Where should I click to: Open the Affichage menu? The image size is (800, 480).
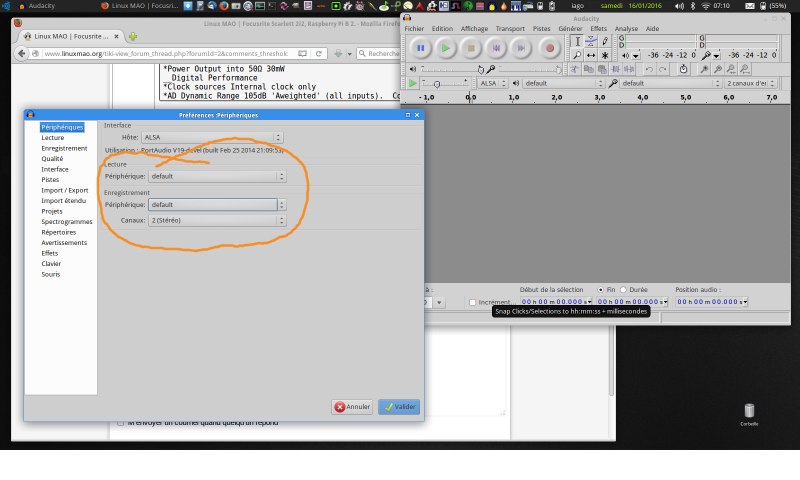tap(474, 29)
